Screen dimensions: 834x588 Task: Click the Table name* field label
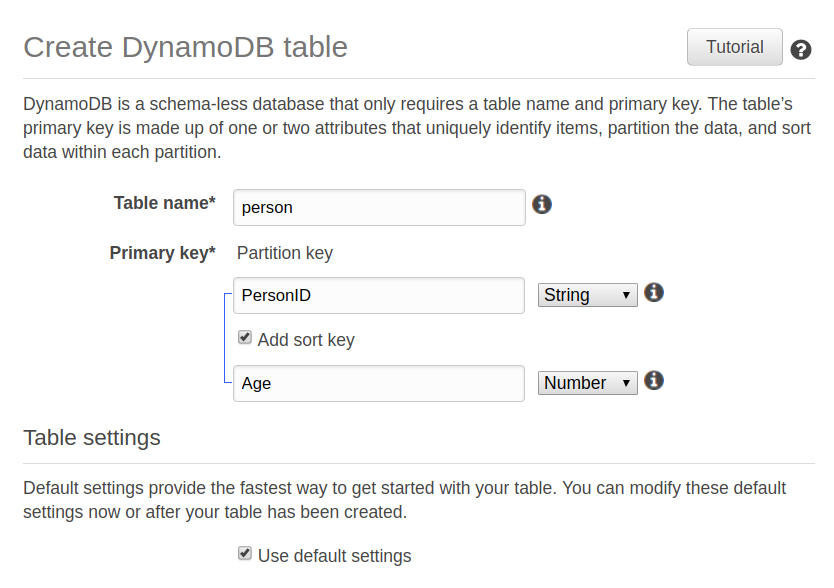(x=164, y=203)
